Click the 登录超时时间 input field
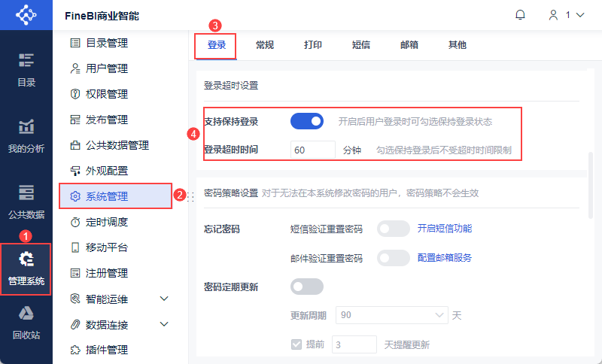 312,150
